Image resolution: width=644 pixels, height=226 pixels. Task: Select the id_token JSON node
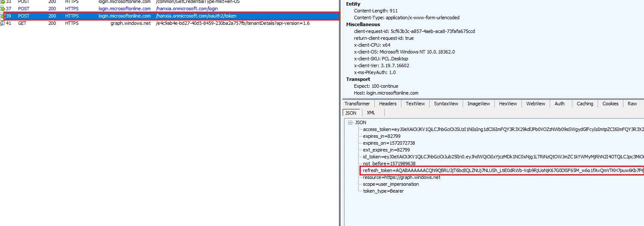pyautogui.click(x=503, y=157)
